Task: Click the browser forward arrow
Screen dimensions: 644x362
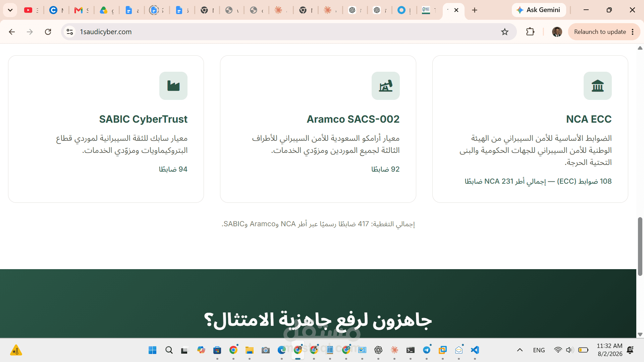Action: (x=30, y=32)
